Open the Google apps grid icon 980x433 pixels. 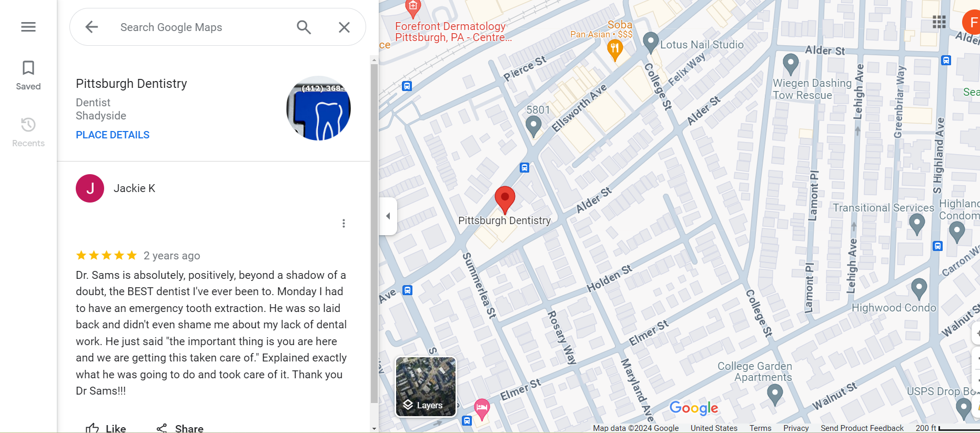coord(939,22)
